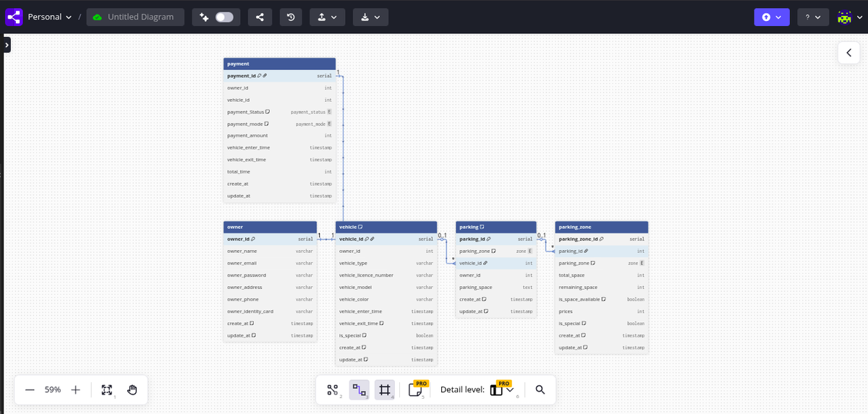Select the parking table header
The height and width of the screenshot is (414, 868).
(x=496, y=227)
